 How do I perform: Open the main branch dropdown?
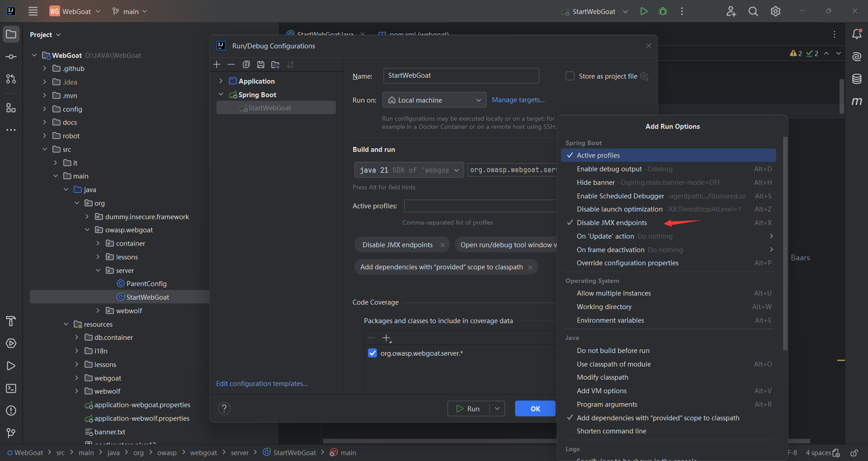[130, 11]
